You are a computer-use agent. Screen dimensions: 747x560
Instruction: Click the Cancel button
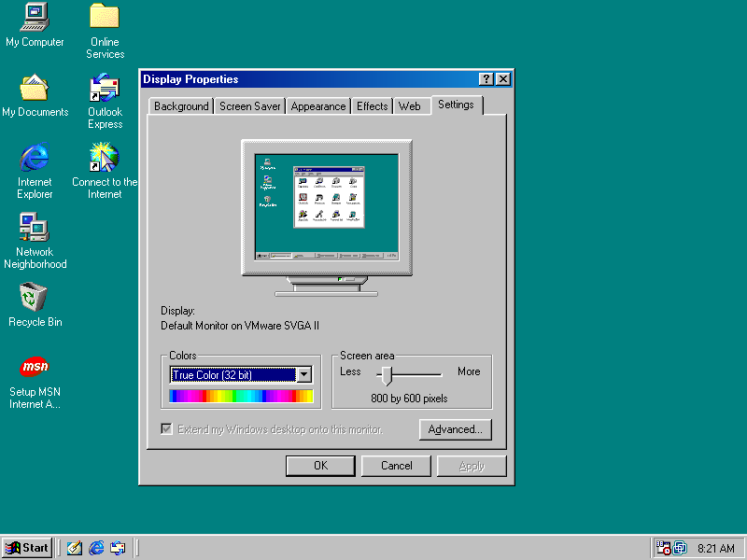(x=396, y=466)
